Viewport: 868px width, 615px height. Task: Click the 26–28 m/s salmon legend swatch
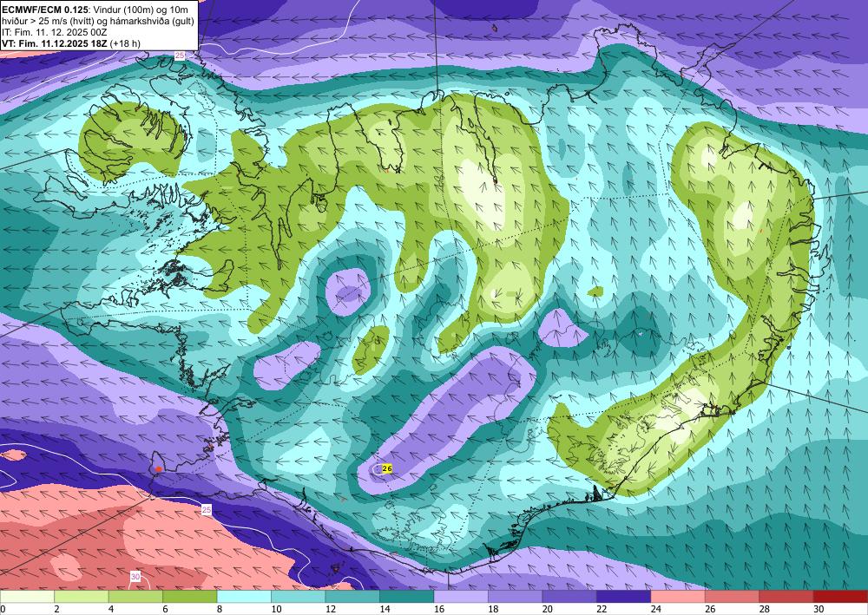(x=733, y=597)
